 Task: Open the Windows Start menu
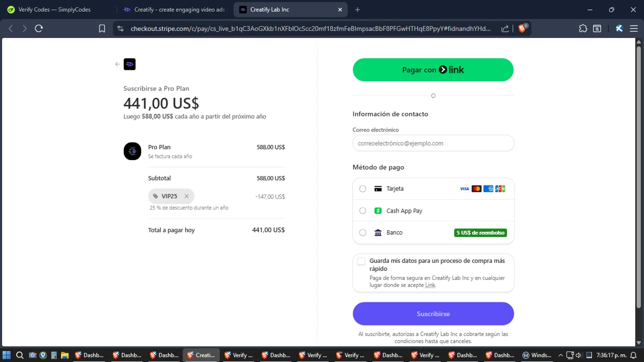[6, 355]
